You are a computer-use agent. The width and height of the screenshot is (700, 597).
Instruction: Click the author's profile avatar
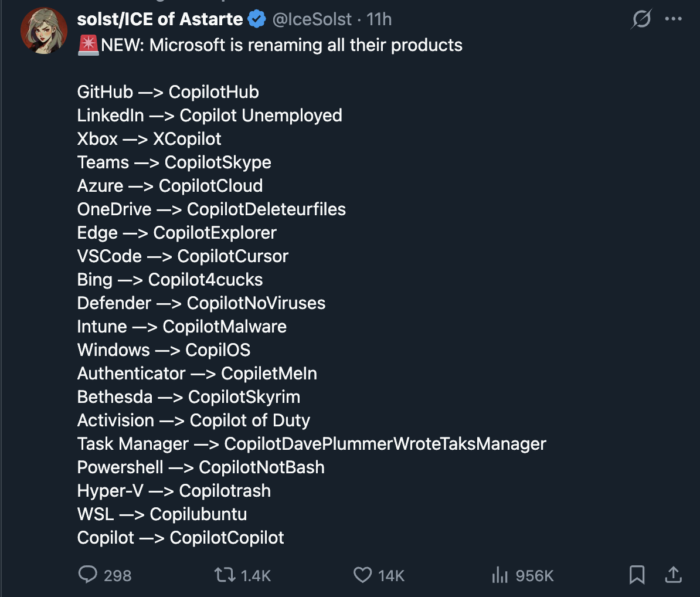click(44, 30)
